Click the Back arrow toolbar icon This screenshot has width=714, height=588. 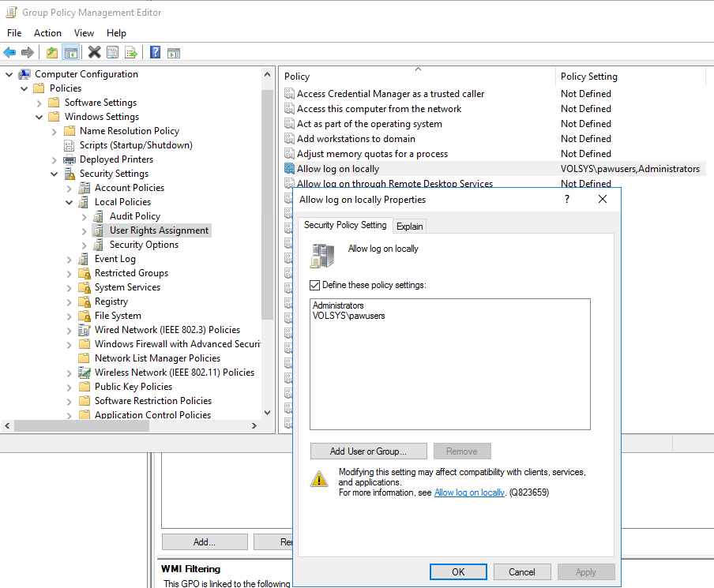point(9,52)
